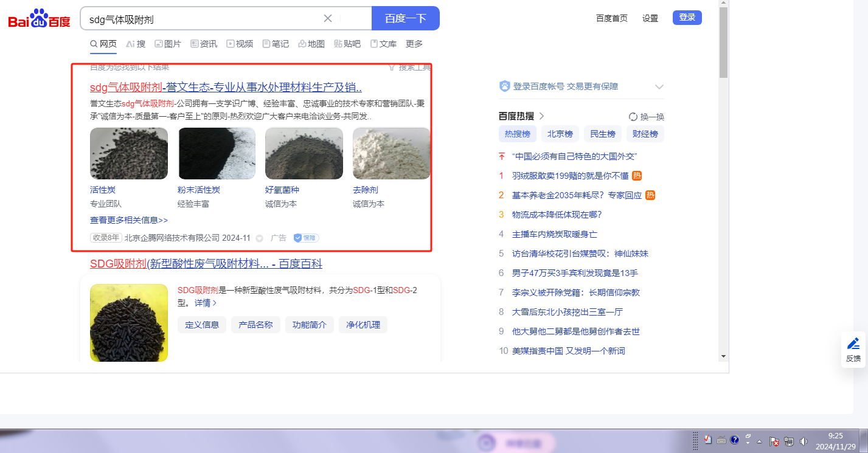Open the 活性炭 product thumbnail
This screenshot has width=868, height=453.
click(x=129, y=153)
